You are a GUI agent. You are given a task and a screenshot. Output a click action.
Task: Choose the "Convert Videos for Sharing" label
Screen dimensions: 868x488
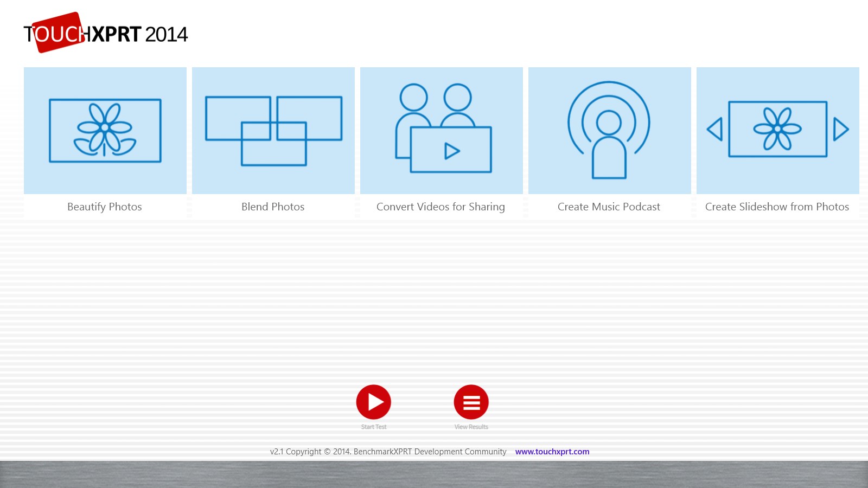coord(441,207)
